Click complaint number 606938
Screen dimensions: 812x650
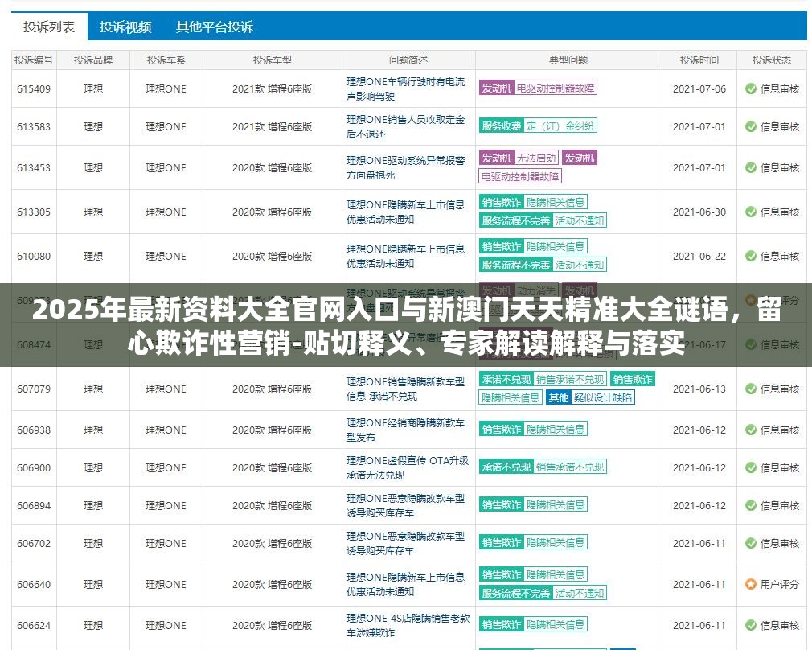(34, 430)
